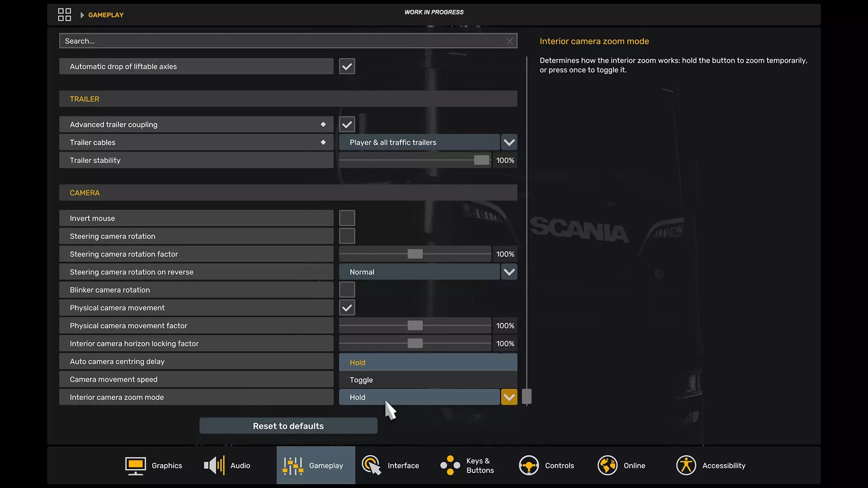Open Online globe icon
Image resolution: width=868 pixels, height=488 pixels.
(607, 465)
